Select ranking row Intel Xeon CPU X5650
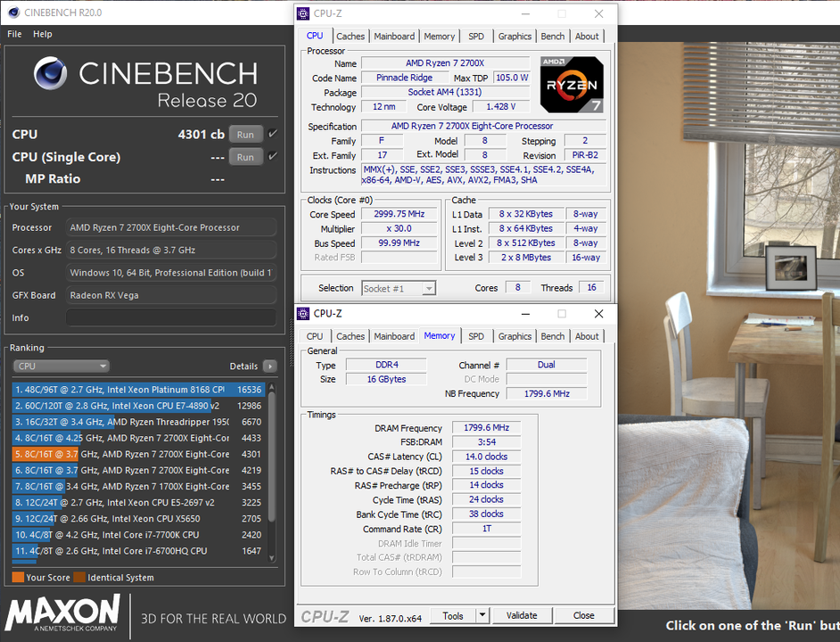The width and height of the screenshot is (840, 642). coord(137,518)
